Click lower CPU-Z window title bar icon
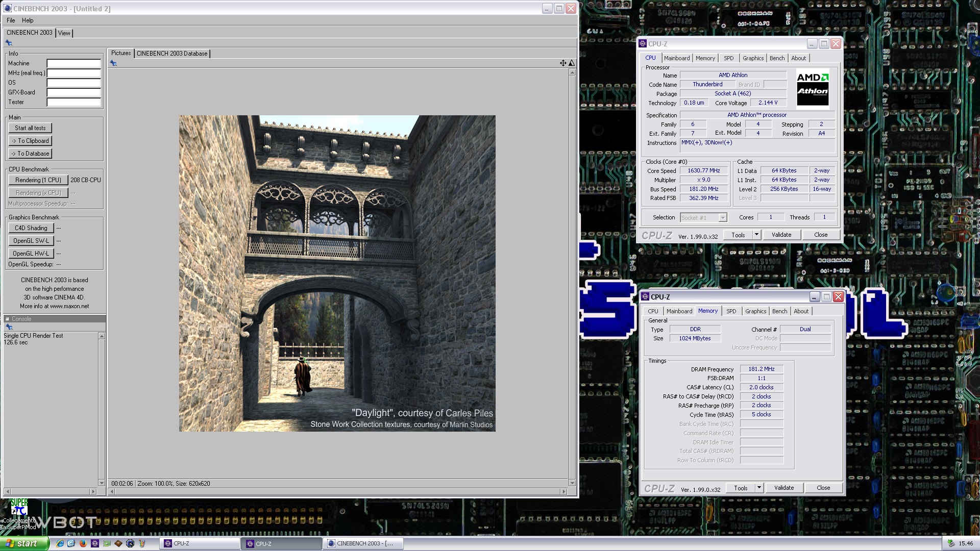Viewport: 980px width, 551px height. point(646,297)
